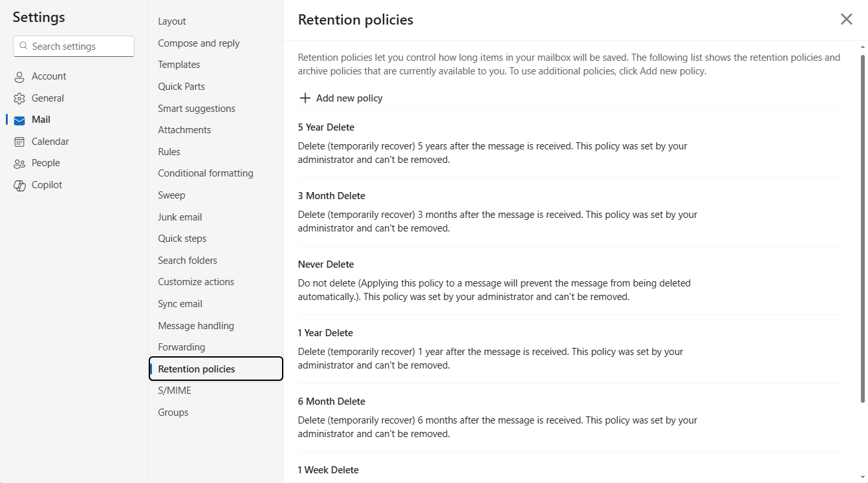
Task: Click the Mail envelope icon
Action: [19, 120]
